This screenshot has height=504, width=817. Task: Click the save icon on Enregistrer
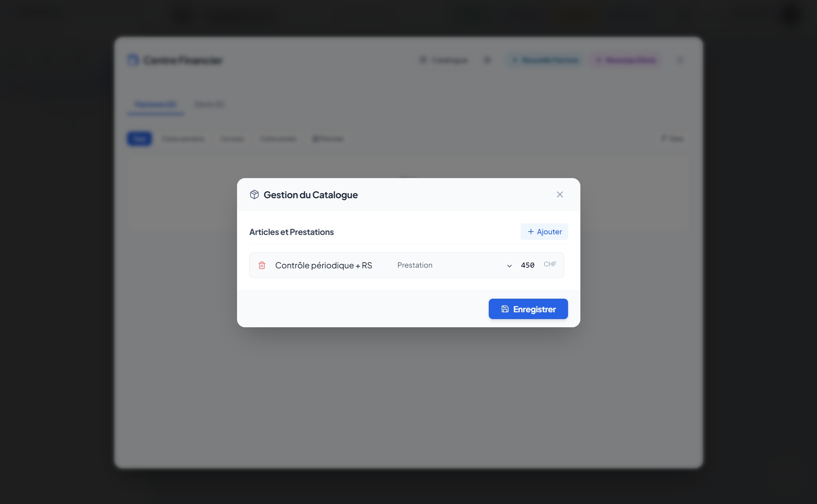coord(505,309)
